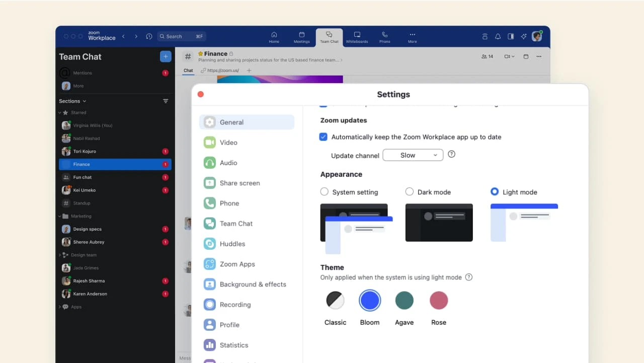Open the sections filter icon
This screenshot has width=644, height=363.
tap(166, 101)
